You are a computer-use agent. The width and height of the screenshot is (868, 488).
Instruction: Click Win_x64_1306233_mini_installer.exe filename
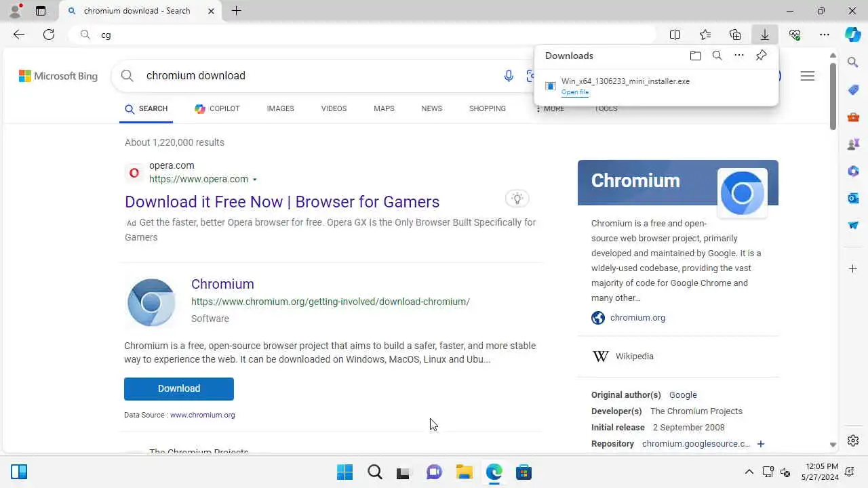(x=625, y=81)
